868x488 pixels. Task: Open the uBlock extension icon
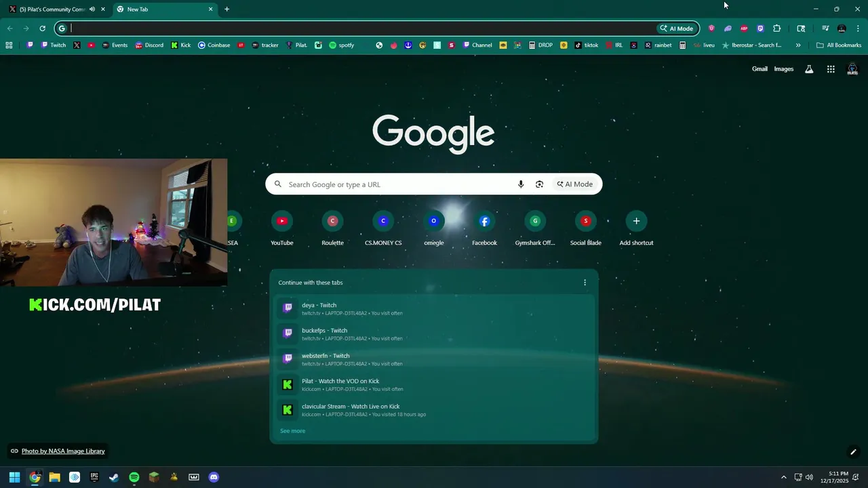click(x=711, y=28)
